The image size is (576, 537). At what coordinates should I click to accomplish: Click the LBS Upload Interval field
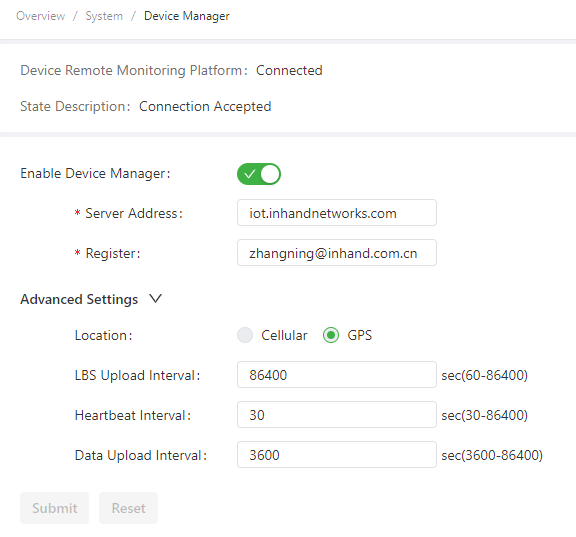click(x=337, y=375)
